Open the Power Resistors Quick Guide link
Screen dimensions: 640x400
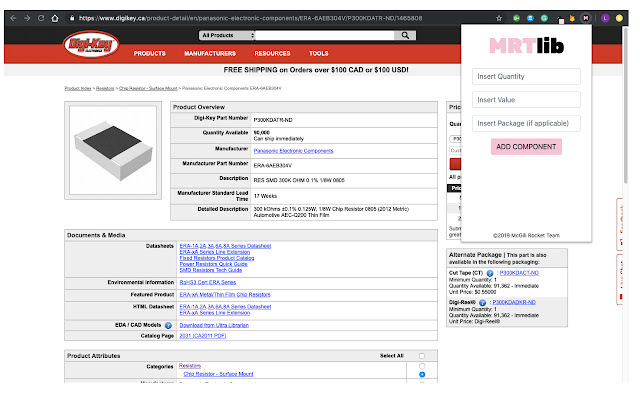coord(213,264)
